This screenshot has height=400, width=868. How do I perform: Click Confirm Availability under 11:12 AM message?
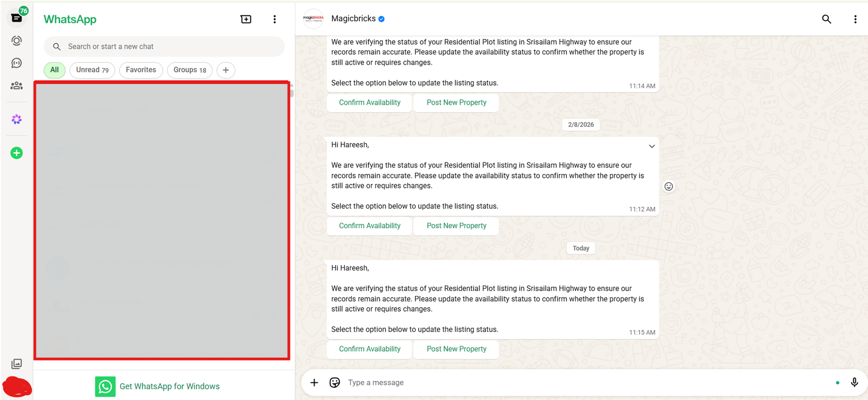pos(369,225)
